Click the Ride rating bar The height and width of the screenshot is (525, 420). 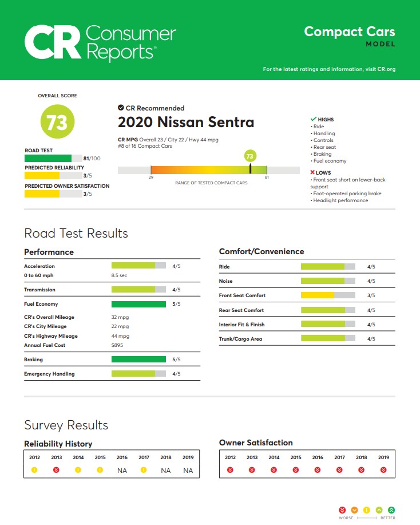328,267
